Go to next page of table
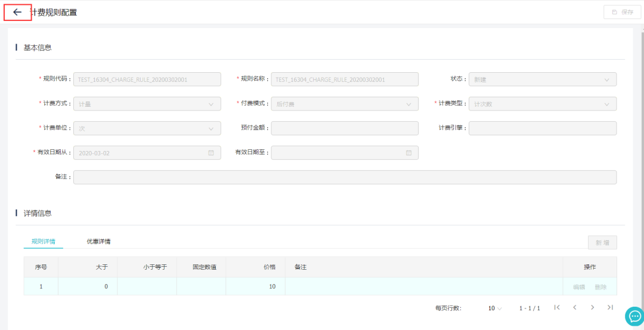 pyautogui.click(x=592, y=307)
